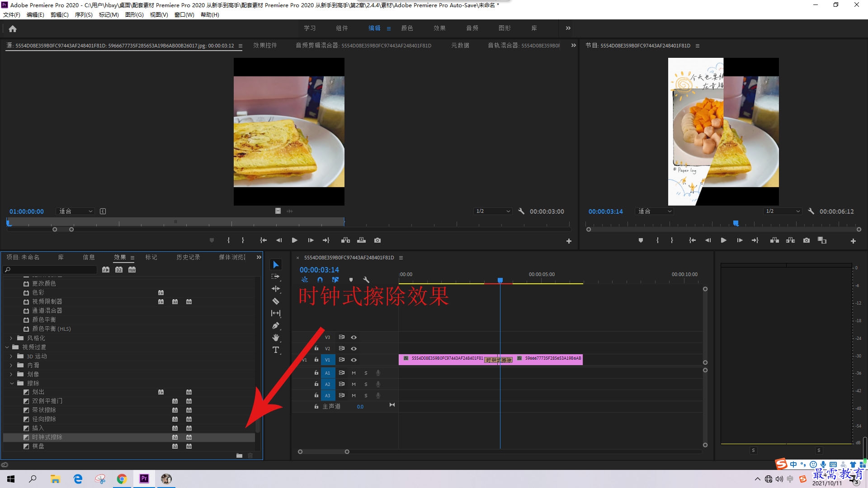
Task: Click the Effects search field
Action: click(51, 270)
